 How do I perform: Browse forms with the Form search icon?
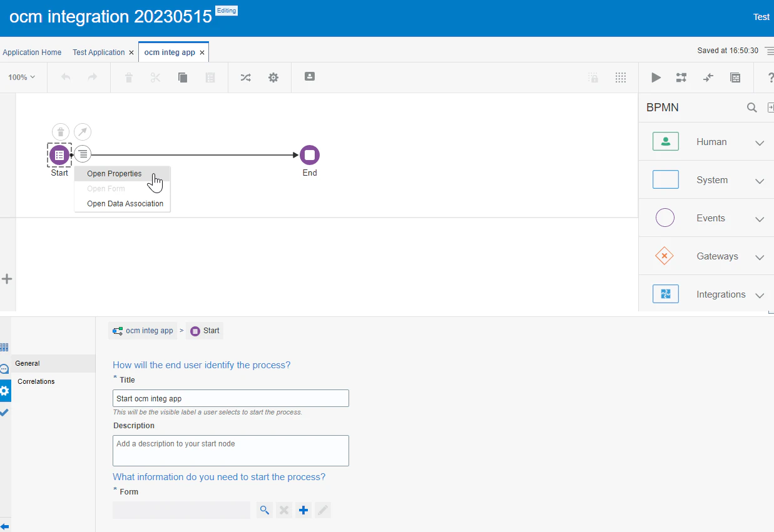(x=265, y=510)
